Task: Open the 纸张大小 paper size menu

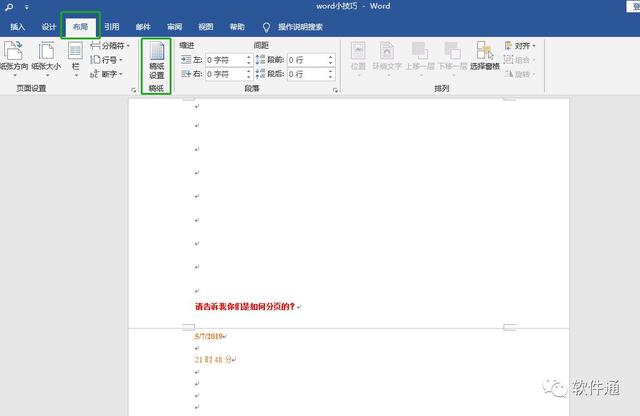Action: pos(46,59)
